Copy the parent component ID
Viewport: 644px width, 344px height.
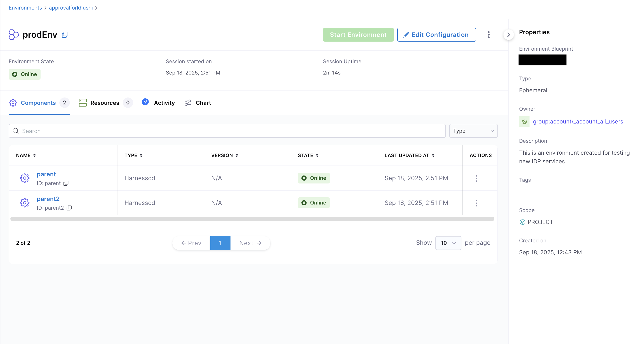(66, 183)
